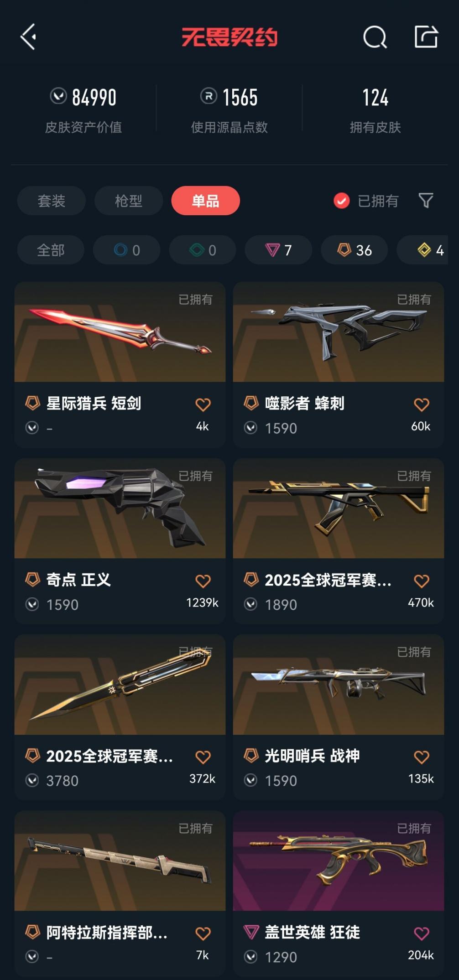
Task: Open the search magnifier icon
Action: point(375,37)
